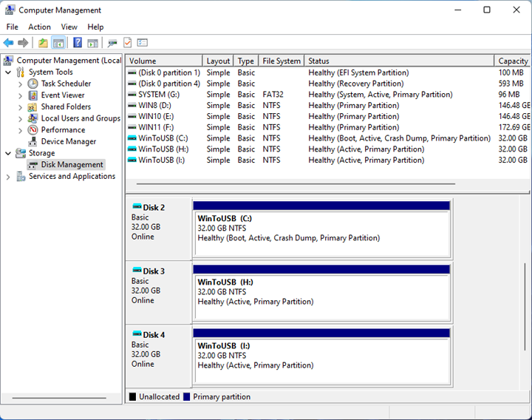Click the Services and Applications icon
The width and height of the screenshot is (532, 420).
[21, 176]
